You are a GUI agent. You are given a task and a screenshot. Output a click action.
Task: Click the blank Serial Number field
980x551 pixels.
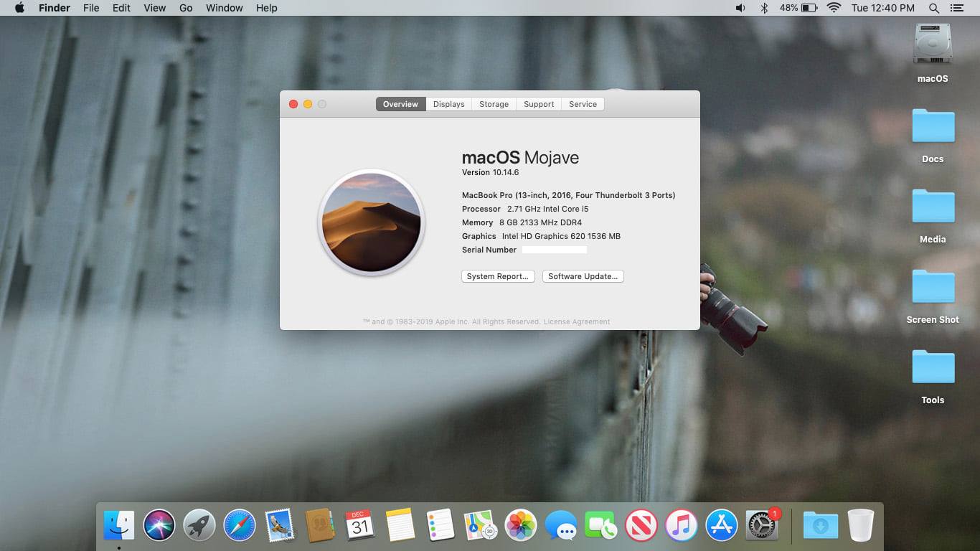[555, 250]
